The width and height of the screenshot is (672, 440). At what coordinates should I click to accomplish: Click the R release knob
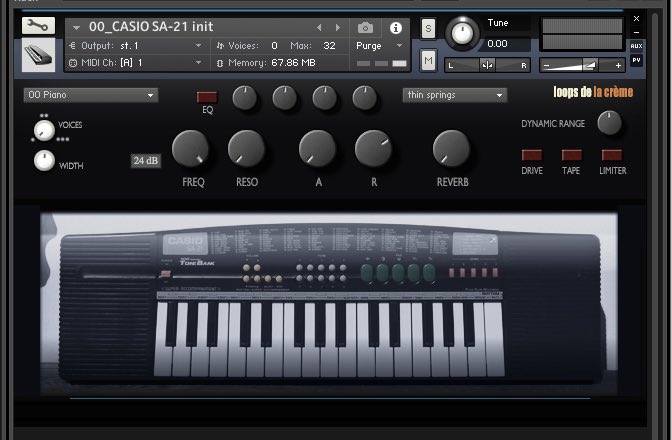click(x=373, y=148)
